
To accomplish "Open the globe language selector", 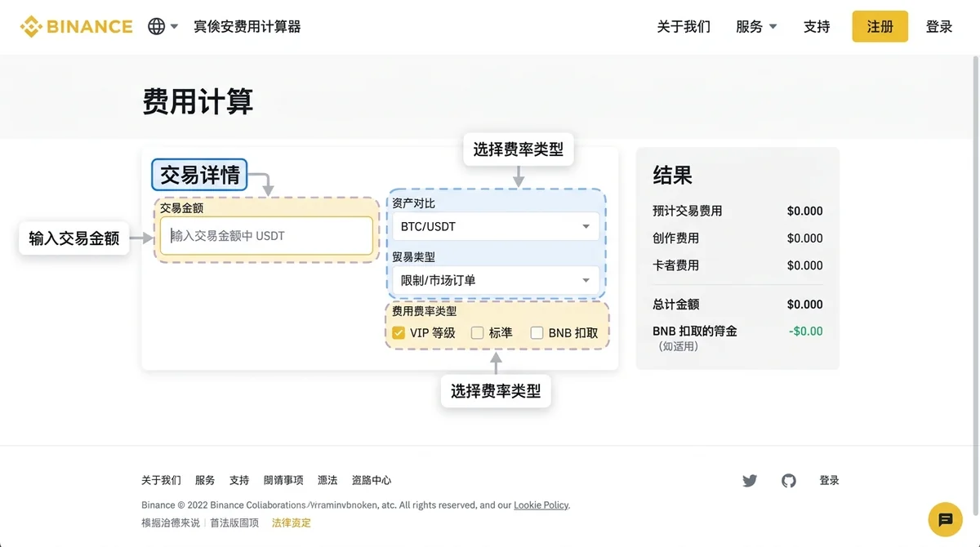I will tap(156, 26).
